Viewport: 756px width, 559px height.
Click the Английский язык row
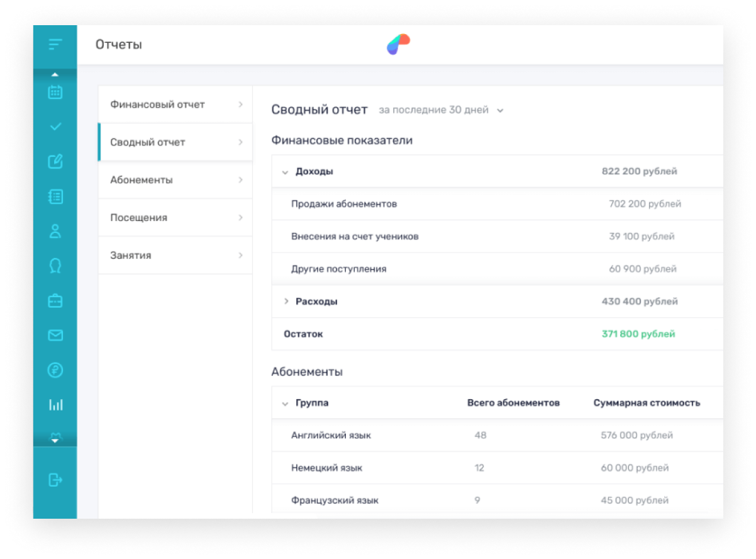[x=498, y=436]
